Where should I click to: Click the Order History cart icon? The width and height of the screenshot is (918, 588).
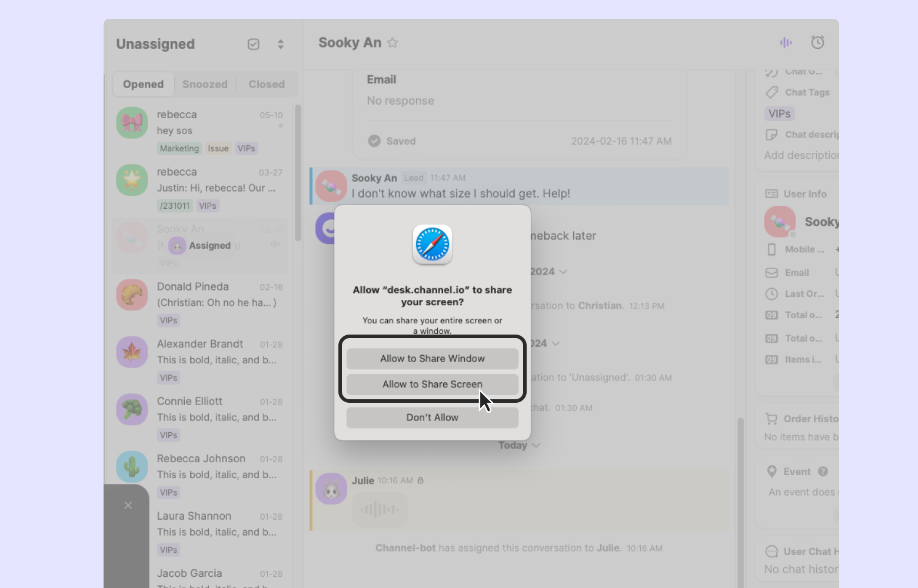click(x=771, y=419)
